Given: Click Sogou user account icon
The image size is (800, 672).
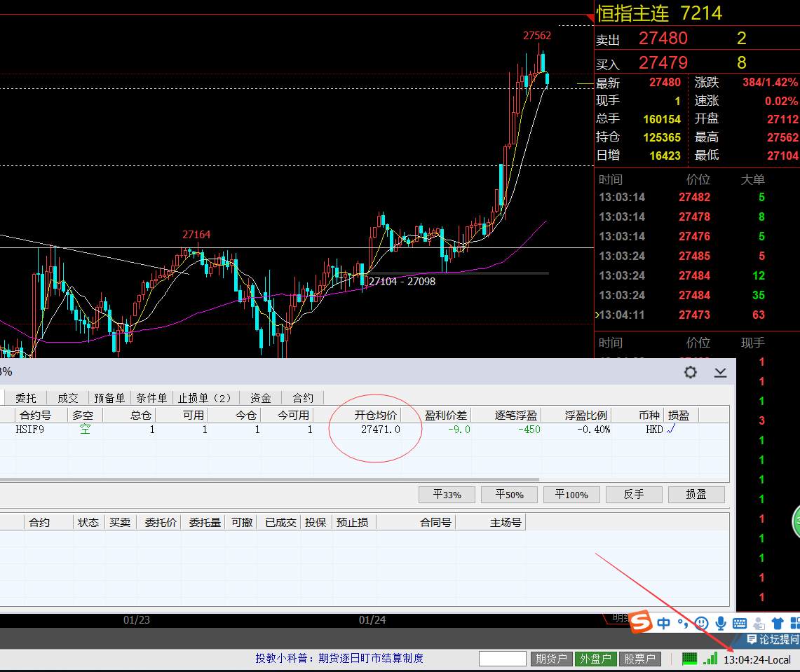Looking at the screenshot, I should 759,623.
